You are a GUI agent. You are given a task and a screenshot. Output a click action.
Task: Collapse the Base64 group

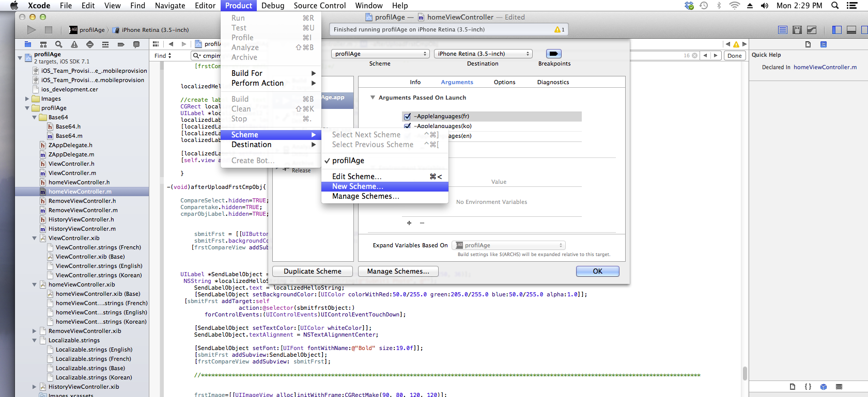pos(35,117)
